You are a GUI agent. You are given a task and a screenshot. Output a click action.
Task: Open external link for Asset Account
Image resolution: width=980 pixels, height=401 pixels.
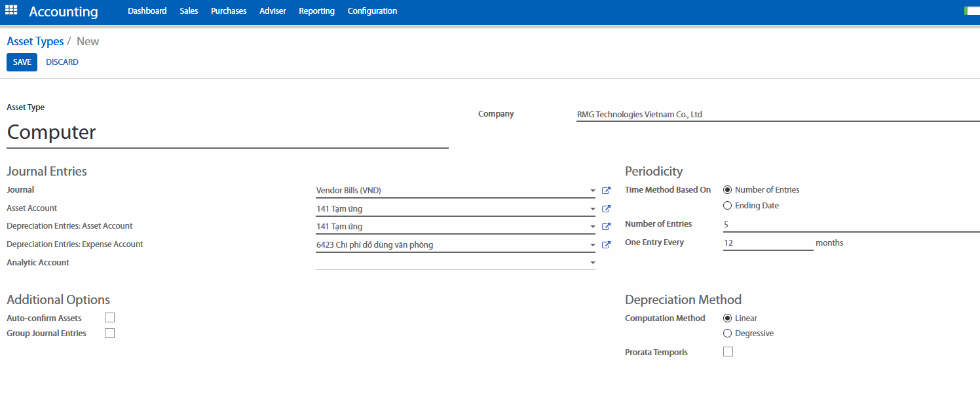tap(606, 209)
